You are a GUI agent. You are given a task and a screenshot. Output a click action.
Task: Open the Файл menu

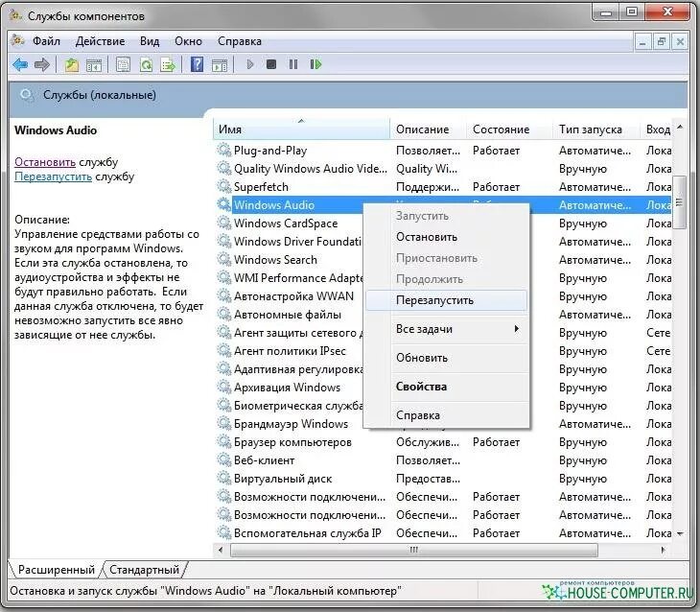point(46,41)
